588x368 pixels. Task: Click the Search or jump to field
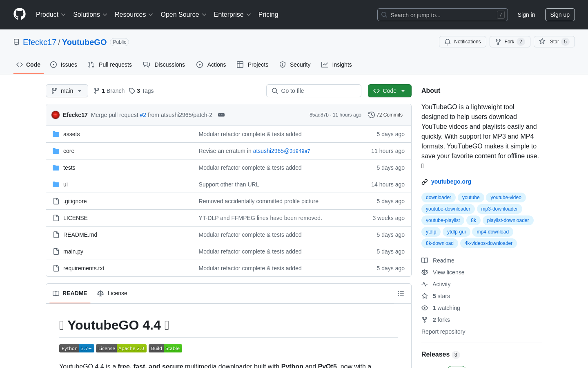(443, 15)
